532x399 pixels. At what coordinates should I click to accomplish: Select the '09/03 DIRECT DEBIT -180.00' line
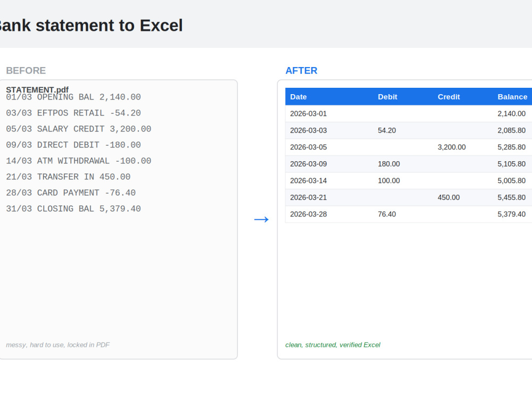tap(73, 145)
